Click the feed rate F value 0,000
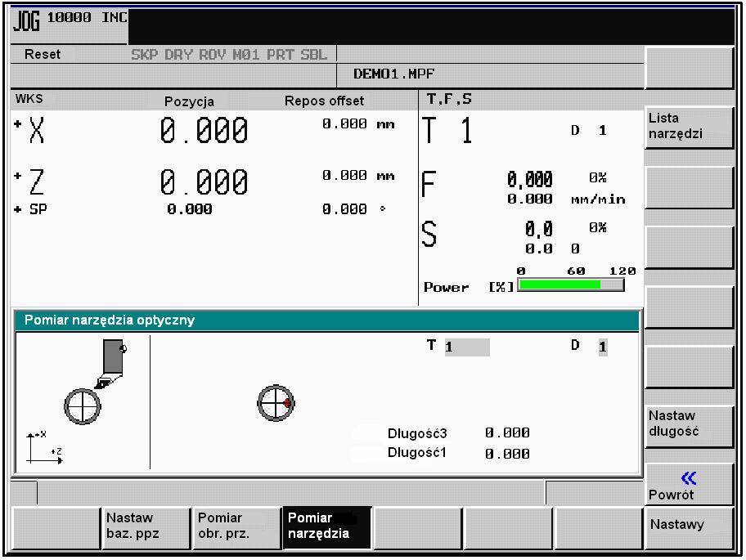 pyautogui.click(x=529, y=179)
